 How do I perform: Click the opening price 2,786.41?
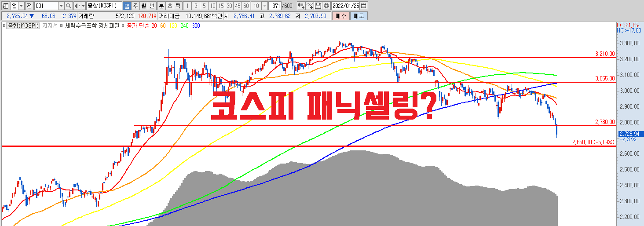click(x=245, y=16)
